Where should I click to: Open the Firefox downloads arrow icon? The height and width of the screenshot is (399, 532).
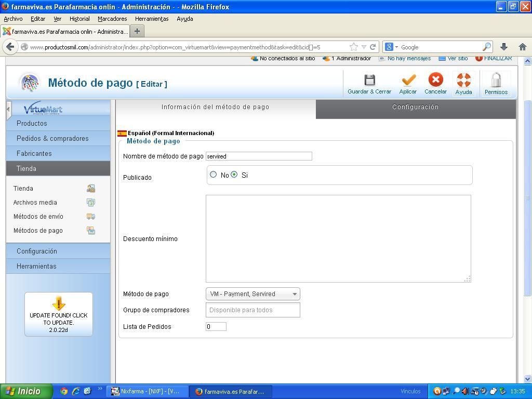pyautogui.click(x=504, y=47)
